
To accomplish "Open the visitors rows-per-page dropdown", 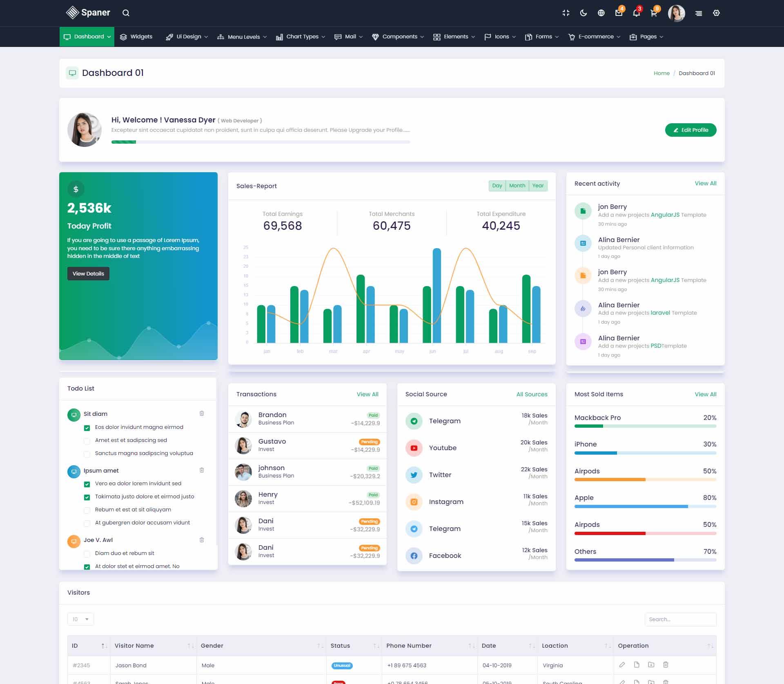I will (x=80, y=619).
